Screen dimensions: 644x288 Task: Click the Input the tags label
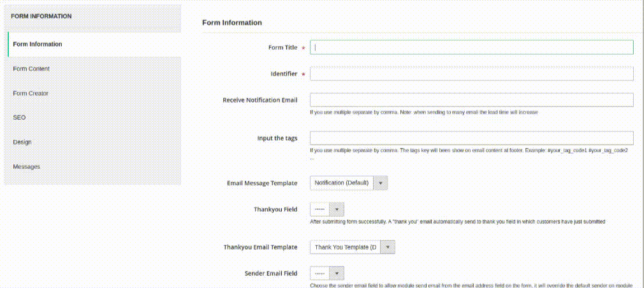point(277,138)
